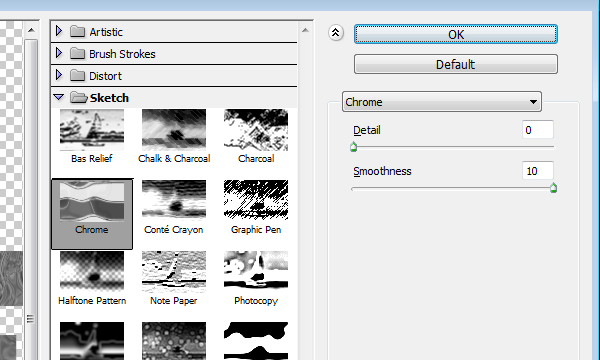600x360 pixels.
Task: Click the Detail label text
Action: coord(367,130)
